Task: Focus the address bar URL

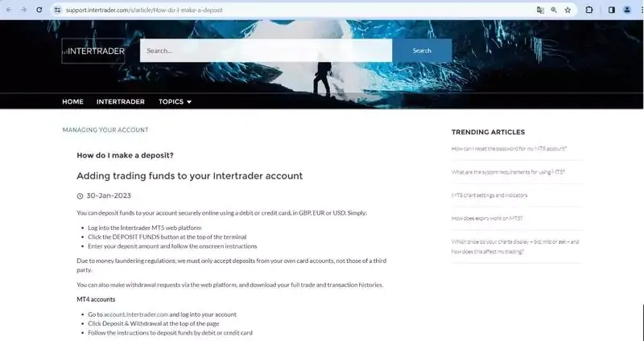Action: click(144, 10)
